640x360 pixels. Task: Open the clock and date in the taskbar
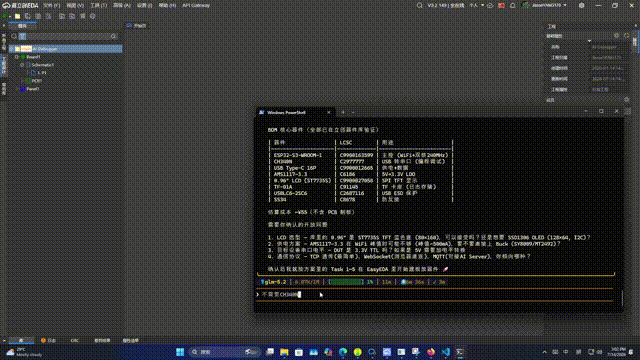point(617,352)
